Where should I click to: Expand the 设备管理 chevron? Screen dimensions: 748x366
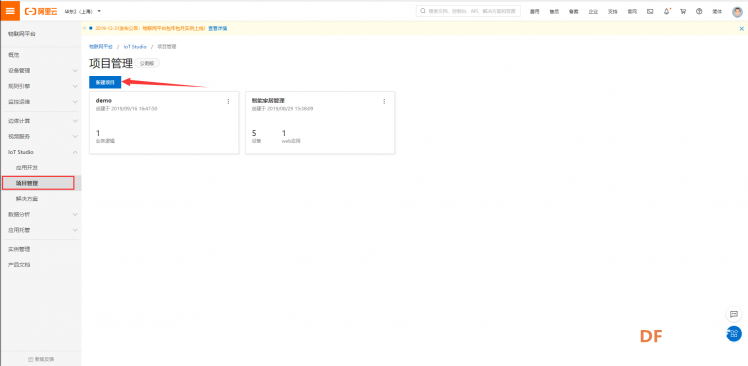tap(75, 71)
